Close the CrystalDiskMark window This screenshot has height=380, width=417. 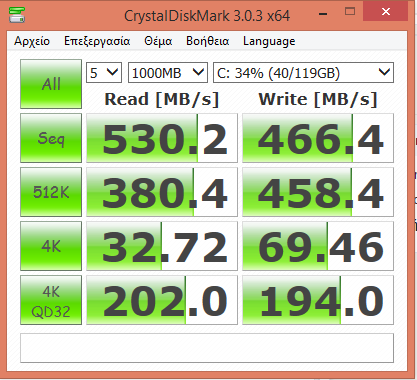[386, 12]
